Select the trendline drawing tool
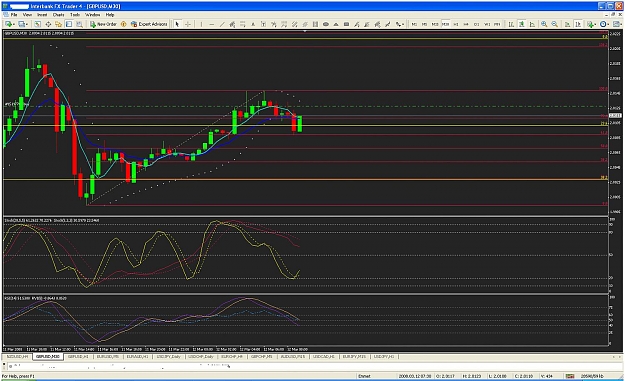 coord(222,24)
